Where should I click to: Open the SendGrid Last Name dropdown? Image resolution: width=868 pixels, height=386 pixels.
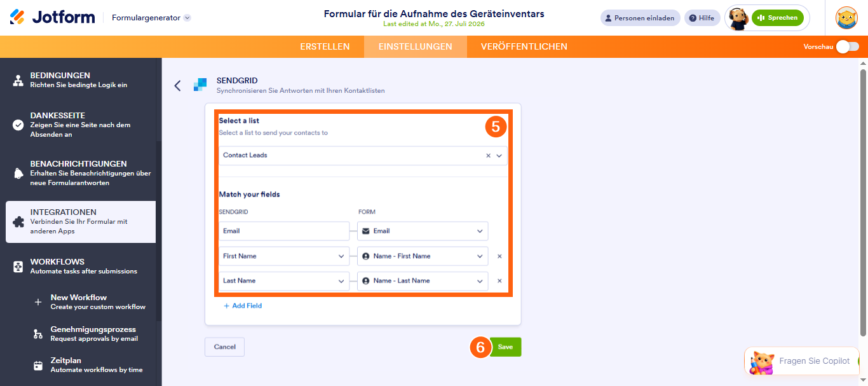(284, 280)
